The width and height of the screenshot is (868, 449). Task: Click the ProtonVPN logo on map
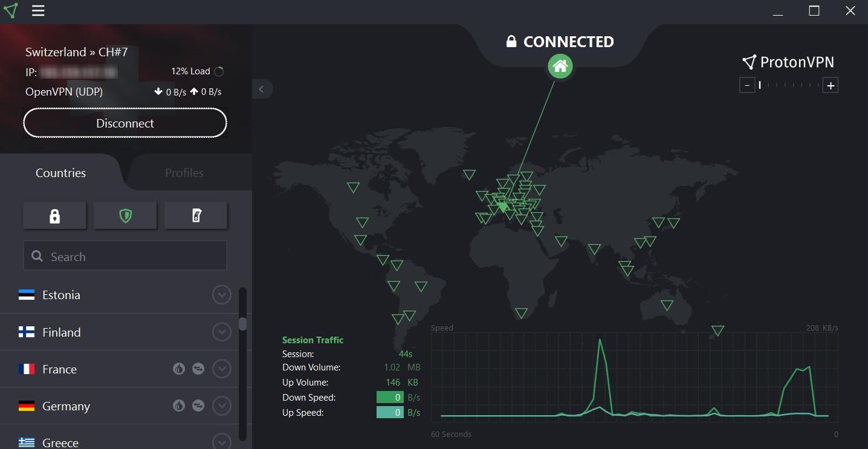coord(788,62)
